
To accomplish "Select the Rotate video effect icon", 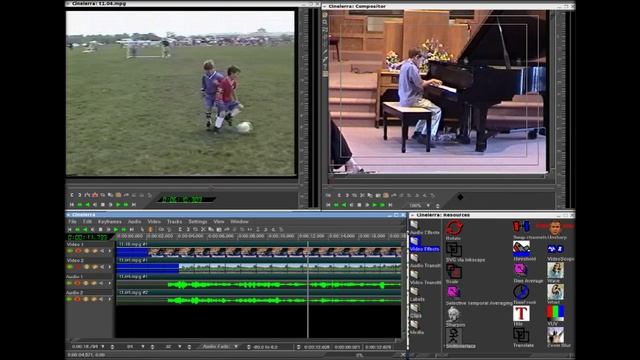I will [x=454, y=228].
